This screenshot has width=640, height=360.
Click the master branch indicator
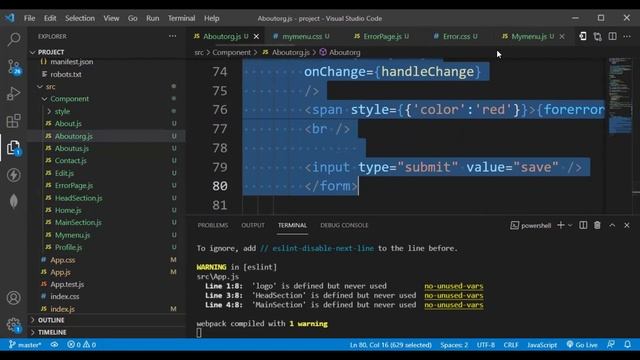(x=25, y=345)
